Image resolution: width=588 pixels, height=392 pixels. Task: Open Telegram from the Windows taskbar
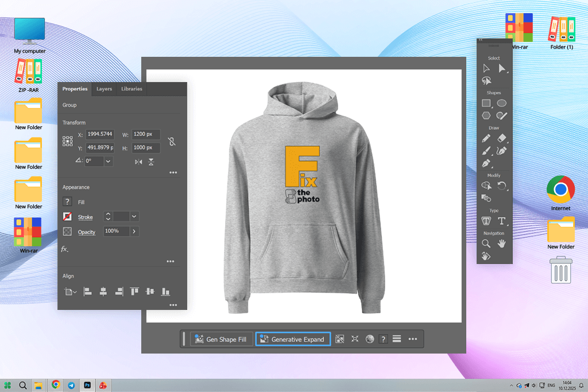pos(71,385)
